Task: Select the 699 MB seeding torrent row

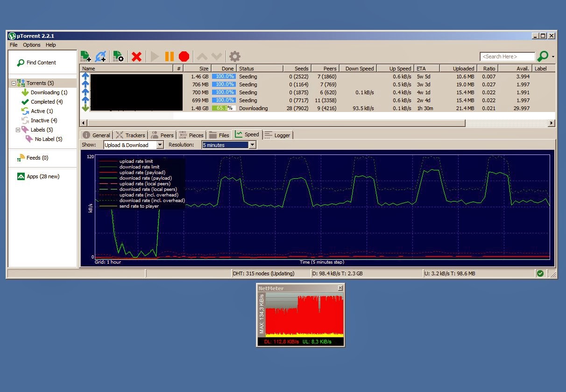Action: [x=318, y=100]
